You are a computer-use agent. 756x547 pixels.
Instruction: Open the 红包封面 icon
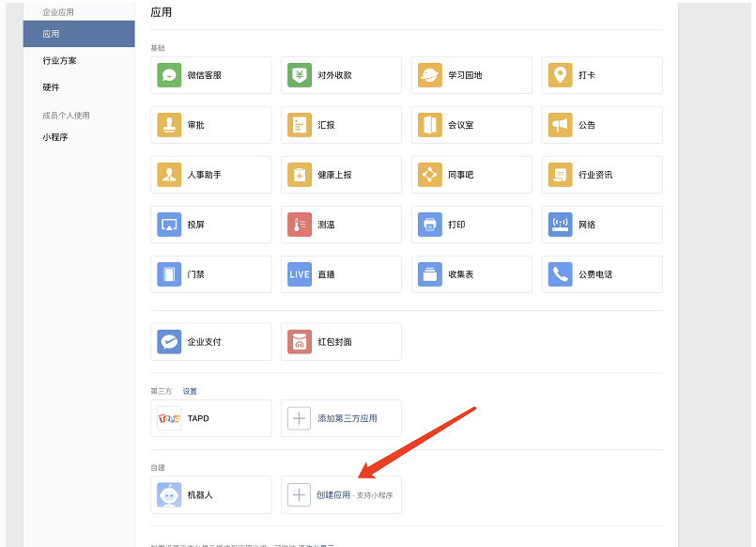tap(300, 342)
